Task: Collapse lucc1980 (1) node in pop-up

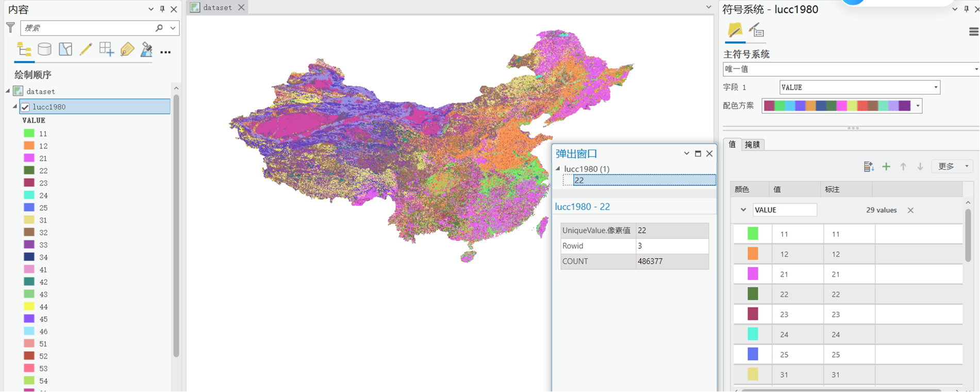Action: [x=558, y=168]
